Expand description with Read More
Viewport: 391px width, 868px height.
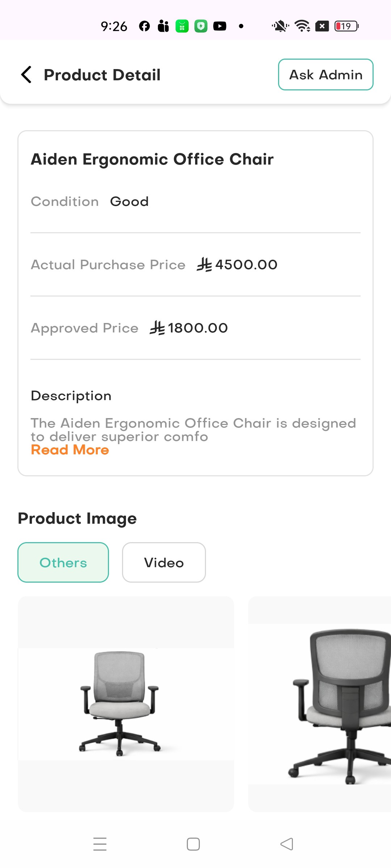point(70,450)
